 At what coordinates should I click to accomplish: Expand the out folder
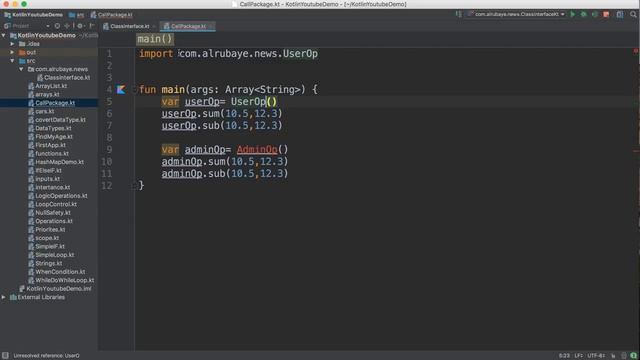(x=12, y=52)
